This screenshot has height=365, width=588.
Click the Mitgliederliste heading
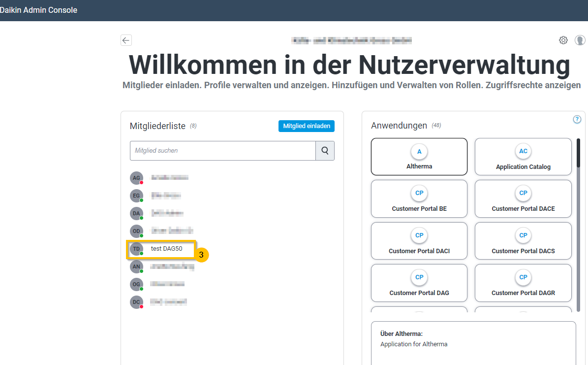pyautogui.click(x=157, y=126)
